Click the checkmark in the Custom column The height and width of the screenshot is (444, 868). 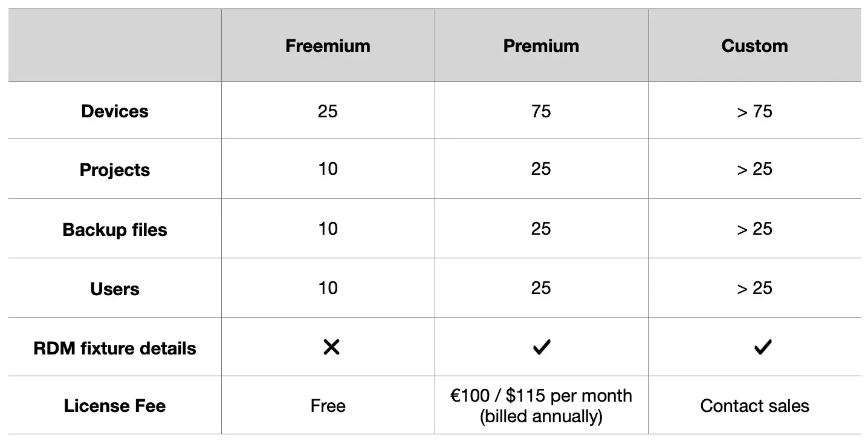[763, 347]
